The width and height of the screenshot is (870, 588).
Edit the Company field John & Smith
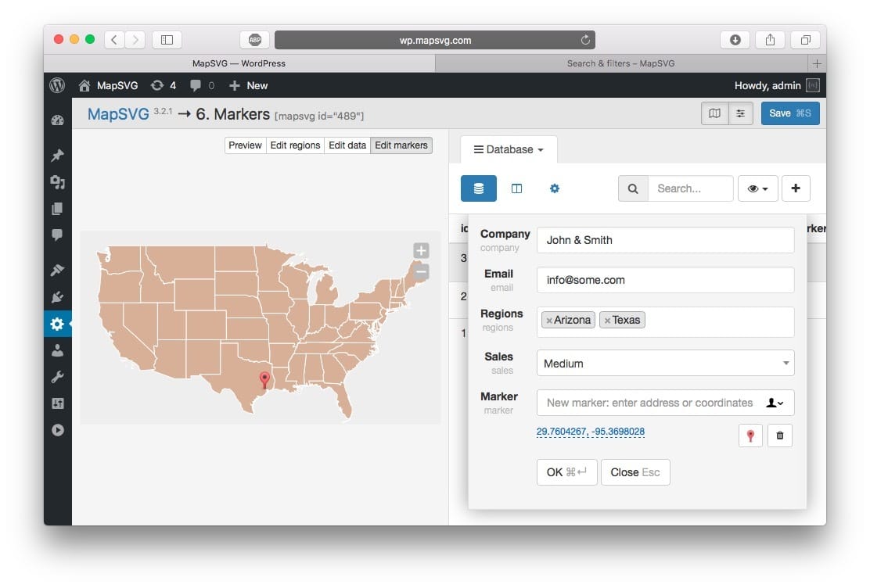[x=665, y=240]
